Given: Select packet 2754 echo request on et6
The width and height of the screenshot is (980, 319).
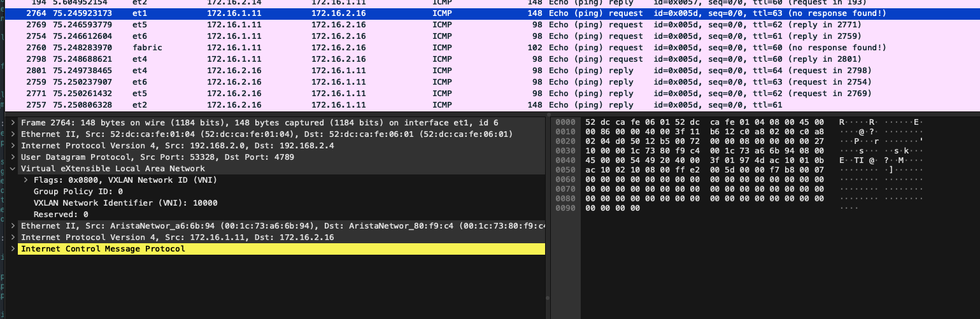Looking at the screenshot, I should tap(255, 36).
